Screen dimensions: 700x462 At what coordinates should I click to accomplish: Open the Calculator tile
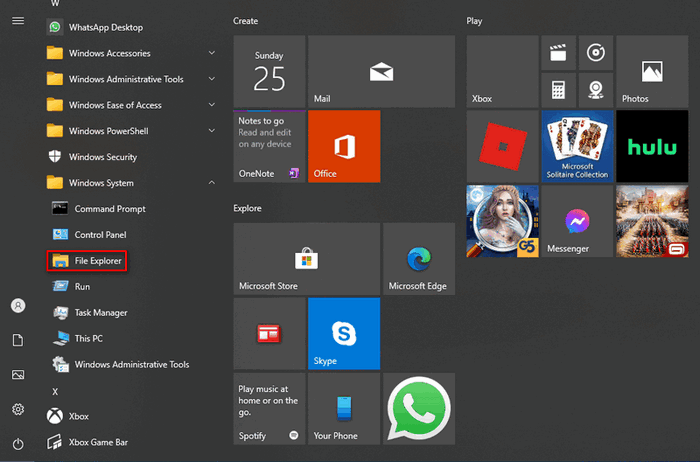tap(558, 90)
